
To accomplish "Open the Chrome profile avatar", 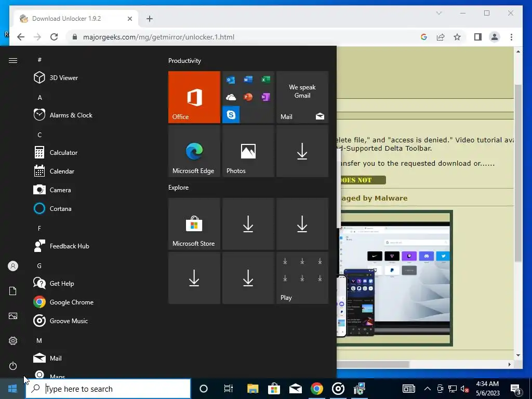I will coord(495,37).
